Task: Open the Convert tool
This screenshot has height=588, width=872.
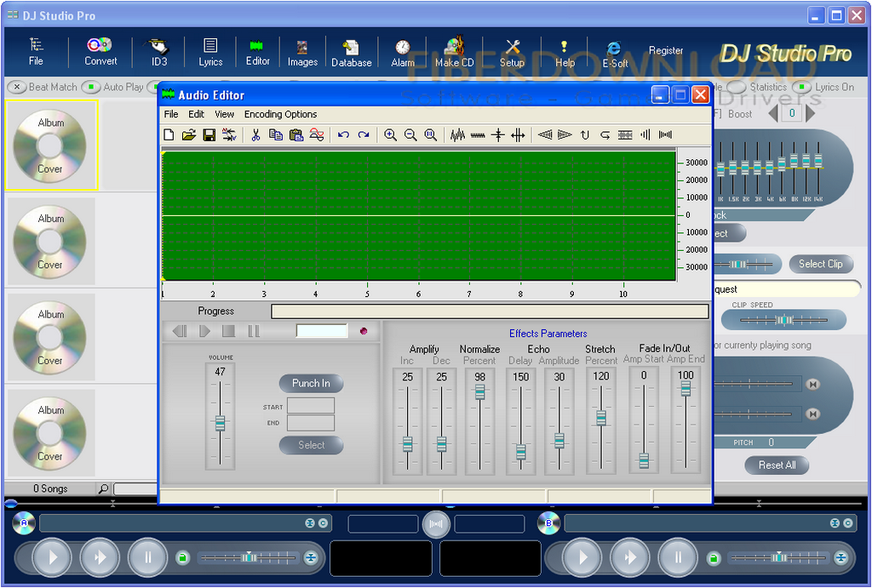Action: [x=100, y=51]
